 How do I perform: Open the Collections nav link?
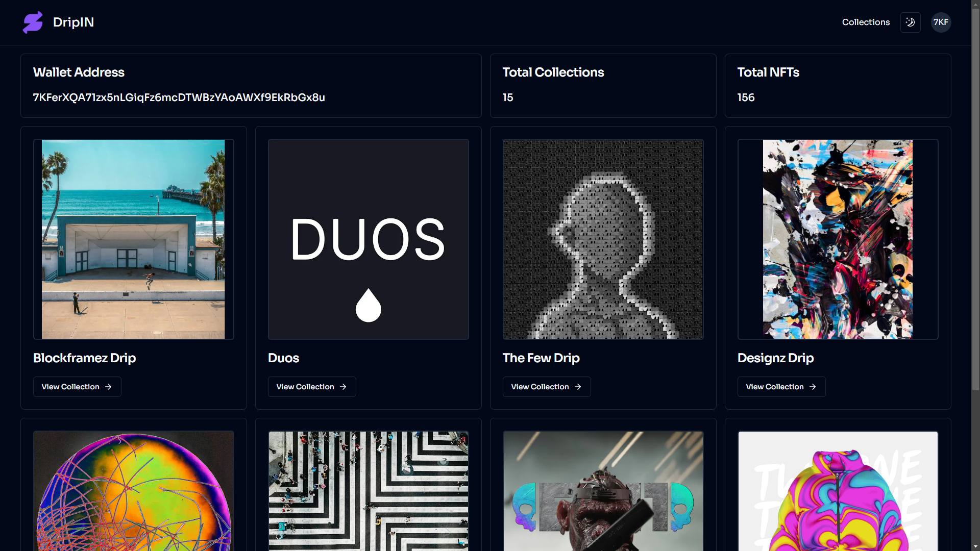[x=866, y=22]
